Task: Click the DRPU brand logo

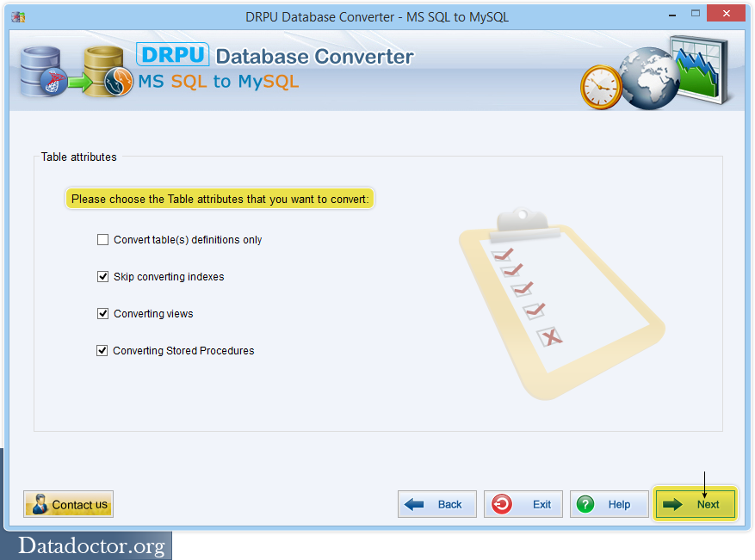Action: click(x=173, y=54)
